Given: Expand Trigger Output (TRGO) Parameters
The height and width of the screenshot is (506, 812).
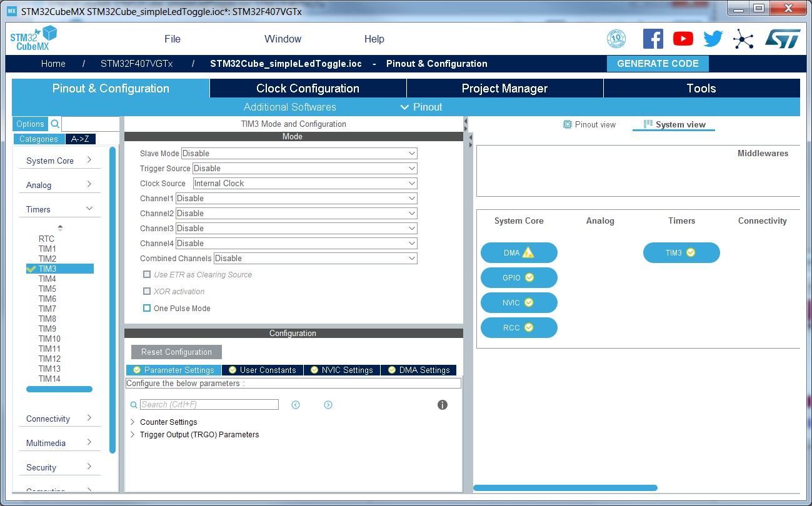Looking at the screenshot, I should (133, 434).
